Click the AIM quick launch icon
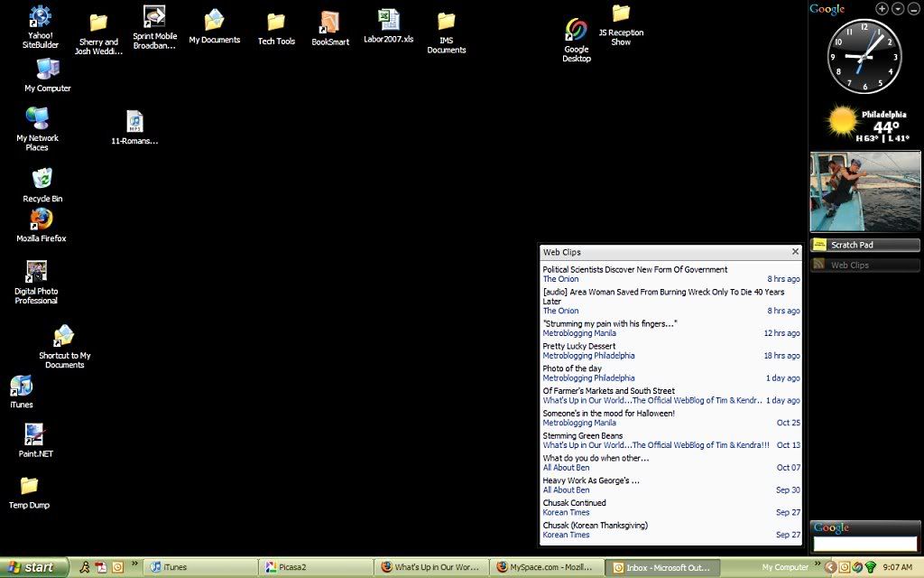This screenshot has width=924, height=578. pyautogui.click(x=85, y=567)
